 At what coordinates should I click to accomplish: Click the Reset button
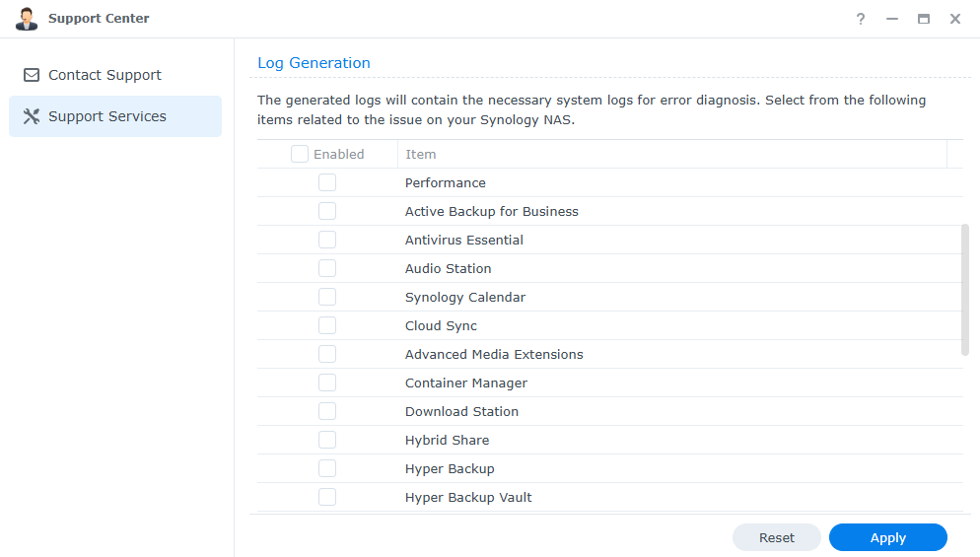pyautogui.click(x=777, y=537)
